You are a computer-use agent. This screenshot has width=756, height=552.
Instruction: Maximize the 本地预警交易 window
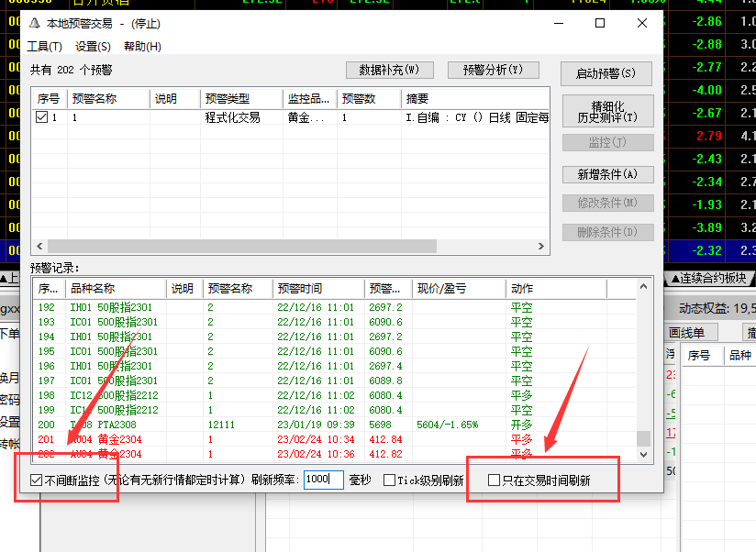pos(600,23)
